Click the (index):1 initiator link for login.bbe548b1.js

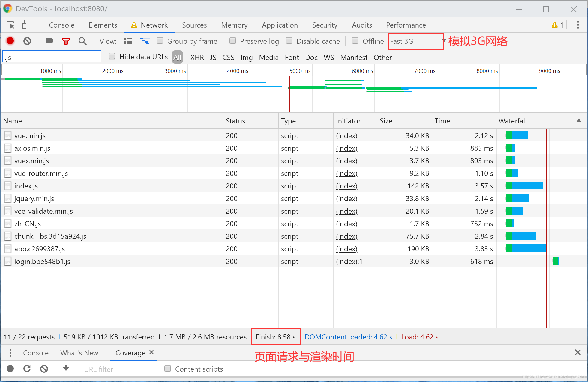[349, 262]
